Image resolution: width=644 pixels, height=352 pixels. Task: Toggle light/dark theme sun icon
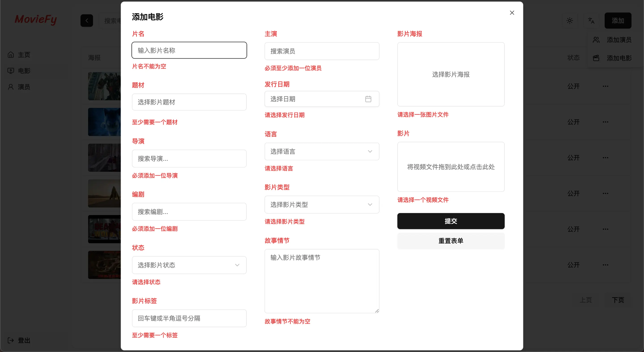[570, 21]
